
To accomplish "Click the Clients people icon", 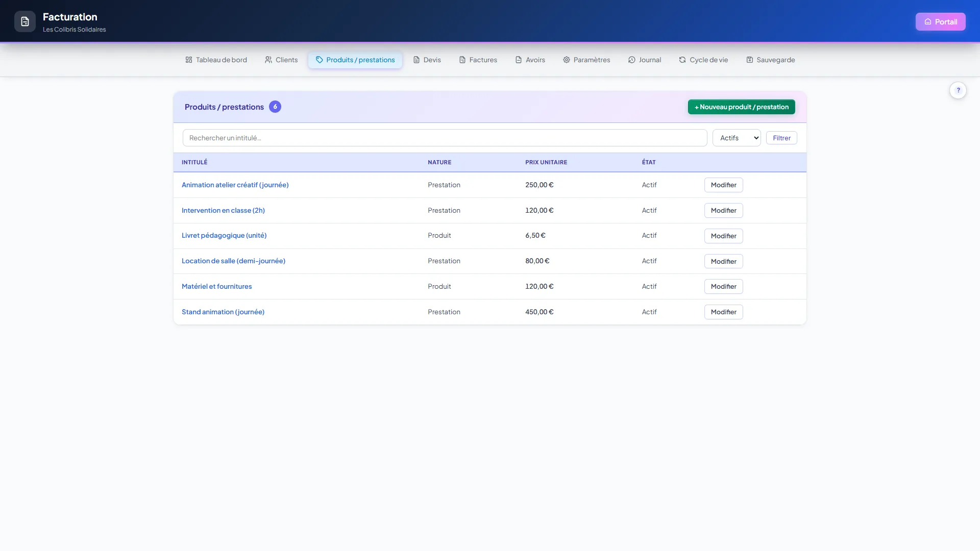I will tap(268, 60).
